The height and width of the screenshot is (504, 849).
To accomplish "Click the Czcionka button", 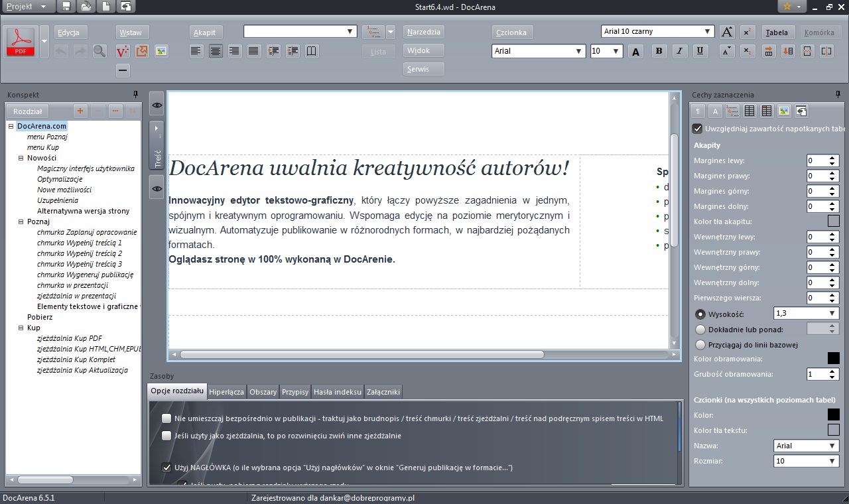I will coord(512,32).
